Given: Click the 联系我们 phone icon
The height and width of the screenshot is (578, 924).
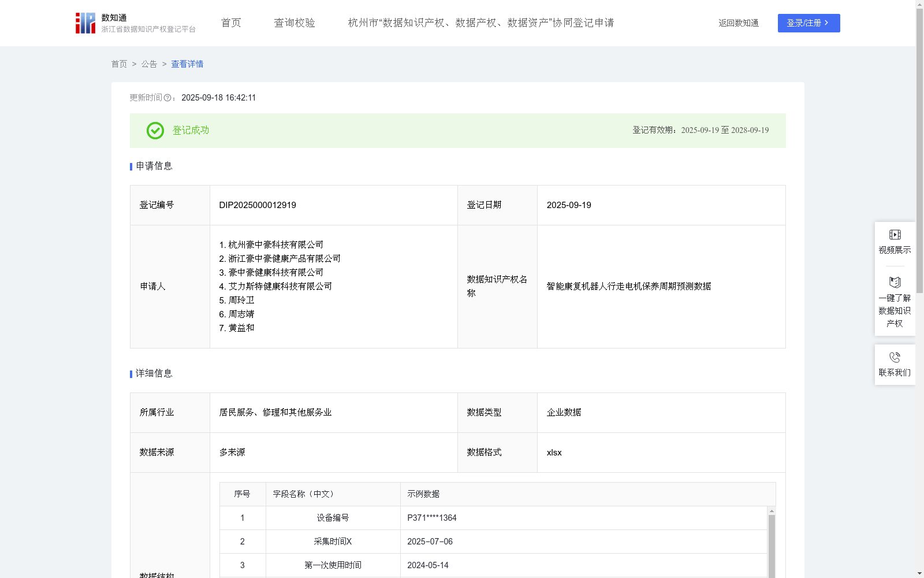Looking at the screenshot, I should tap(895, 357).
